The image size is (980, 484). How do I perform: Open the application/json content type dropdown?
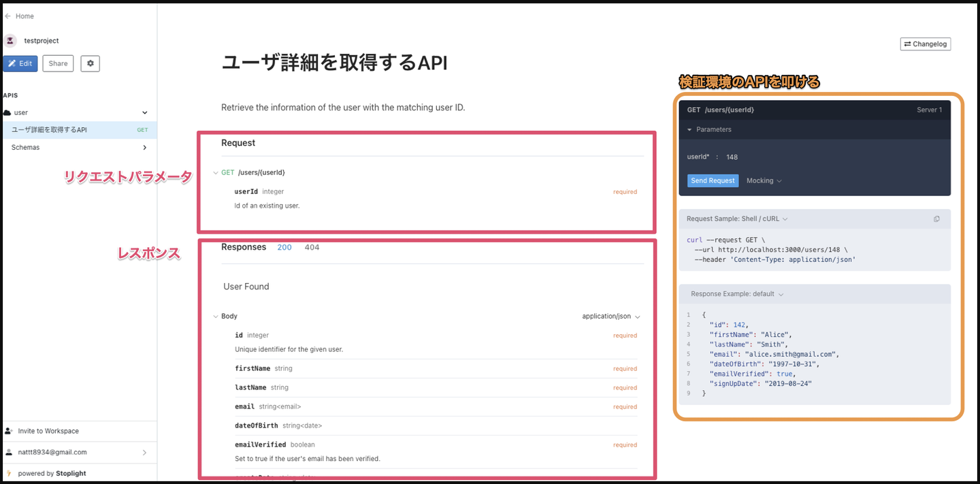(611, 317)
